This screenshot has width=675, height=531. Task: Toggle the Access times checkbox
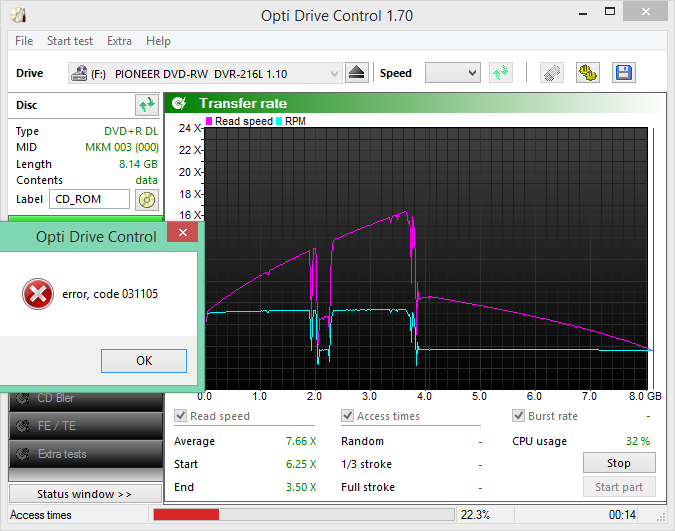(x=347, y=416)
